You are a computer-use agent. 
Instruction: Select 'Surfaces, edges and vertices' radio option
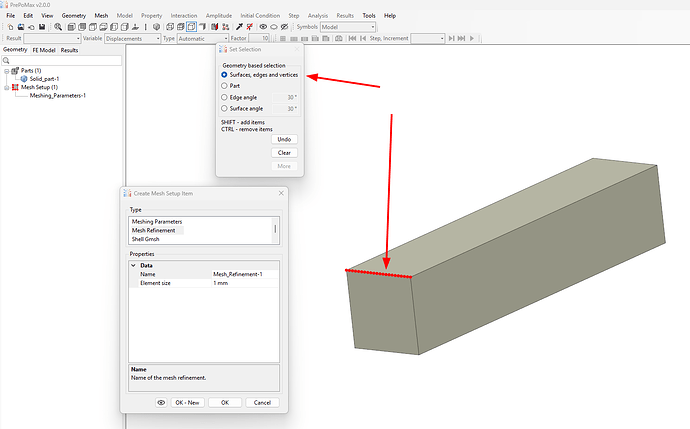tap(223, 75)
